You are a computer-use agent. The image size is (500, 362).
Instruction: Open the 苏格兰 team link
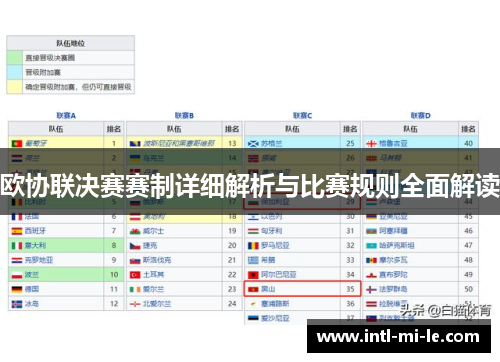(x=271, y=144)
